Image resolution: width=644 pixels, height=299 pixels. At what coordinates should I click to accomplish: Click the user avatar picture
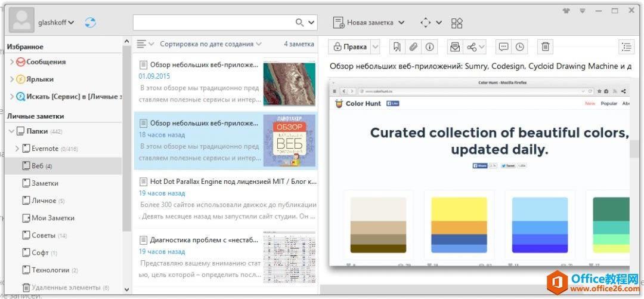point(21,20)
